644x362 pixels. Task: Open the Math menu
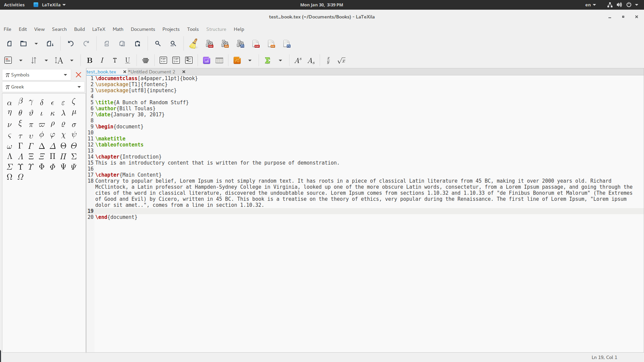pyautogui.click(x=118, y=29)
